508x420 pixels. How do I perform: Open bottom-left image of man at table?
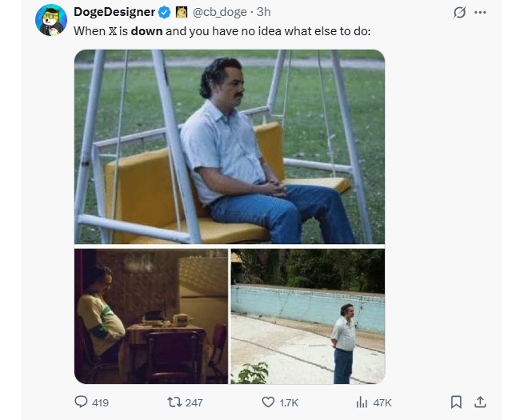pyautogui.click(x=150, y=316)
